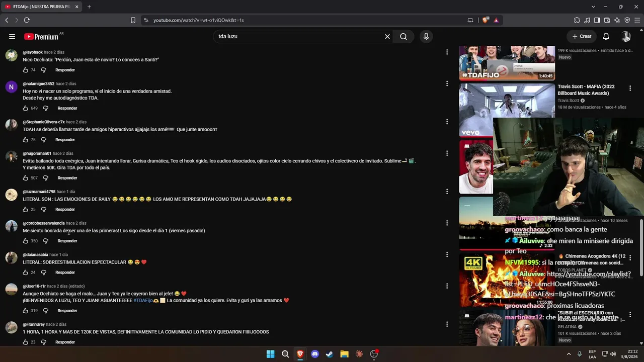This screenshot has height=362, width=644.
Task: Dislike the comment by @StephanieOlivera-c7x
Action: point(44,140)
